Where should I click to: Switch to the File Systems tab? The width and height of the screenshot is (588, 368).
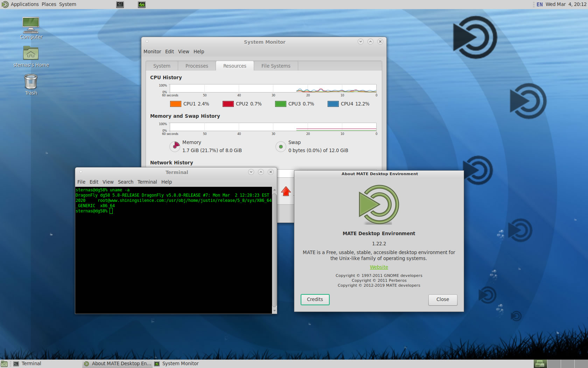pos(276,66)
